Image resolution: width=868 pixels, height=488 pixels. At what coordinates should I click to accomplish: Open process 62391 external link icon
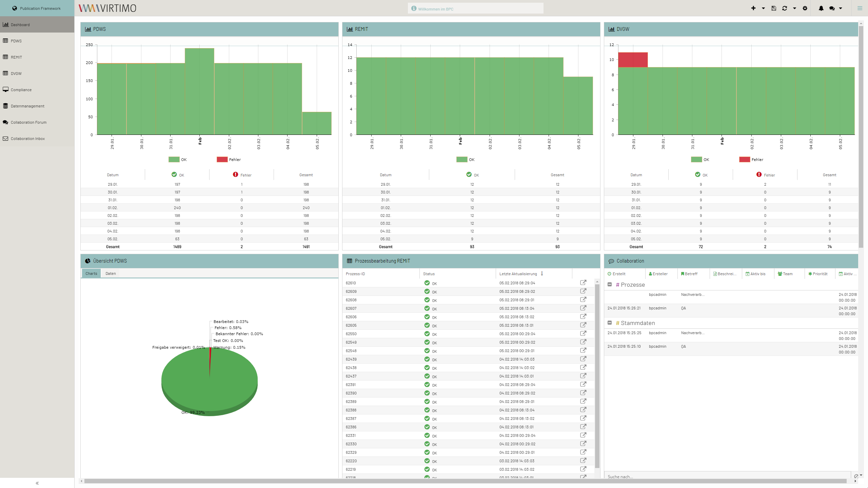pos(583,384)
